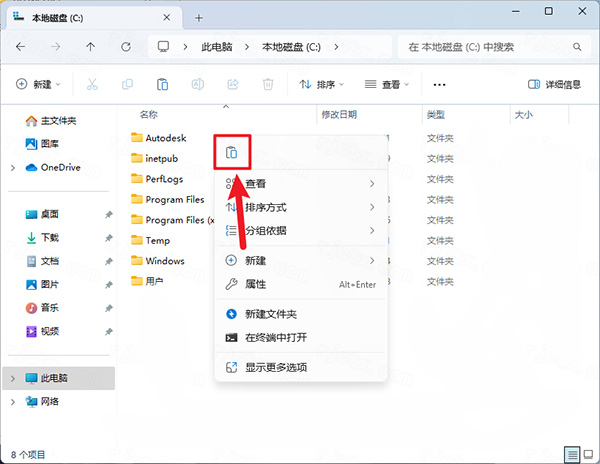Go up one folder level
The height and width of the screenshot is (464, 600).
90,47
